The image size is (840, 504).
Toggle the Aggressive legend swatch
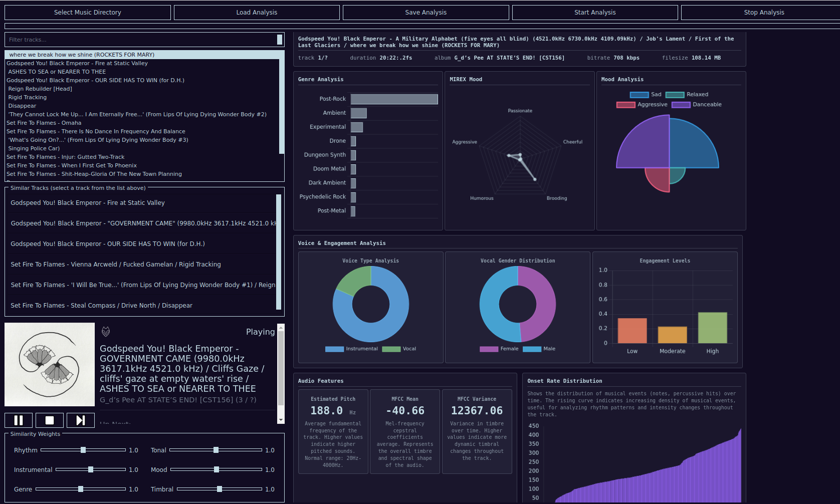click(x=625, y=105)
